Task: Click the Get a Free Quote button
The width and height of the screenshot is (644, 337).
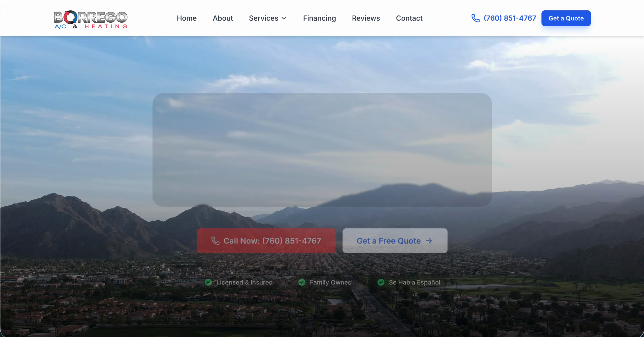Action: point(394,241)
